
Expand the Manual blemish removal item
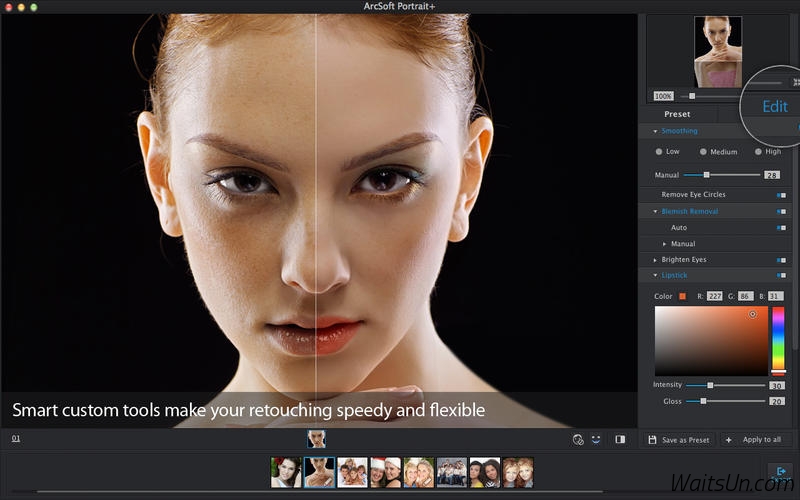(x=664, y=244)
